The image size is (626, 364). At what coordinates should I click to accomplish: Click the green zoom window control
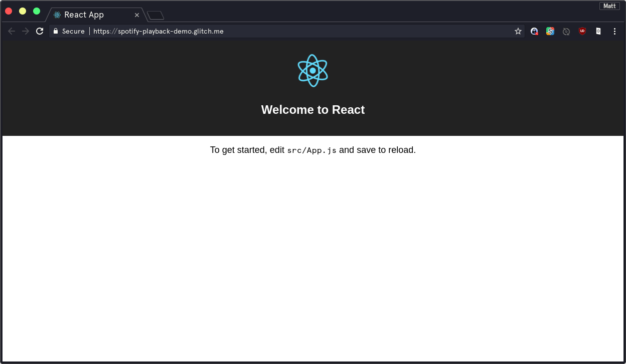pyautogui.click(x=36, y=11)
